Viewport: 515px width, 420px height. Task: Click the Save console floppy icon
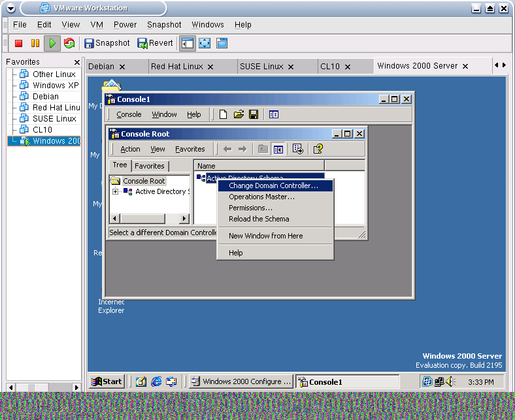pos(254,114)
